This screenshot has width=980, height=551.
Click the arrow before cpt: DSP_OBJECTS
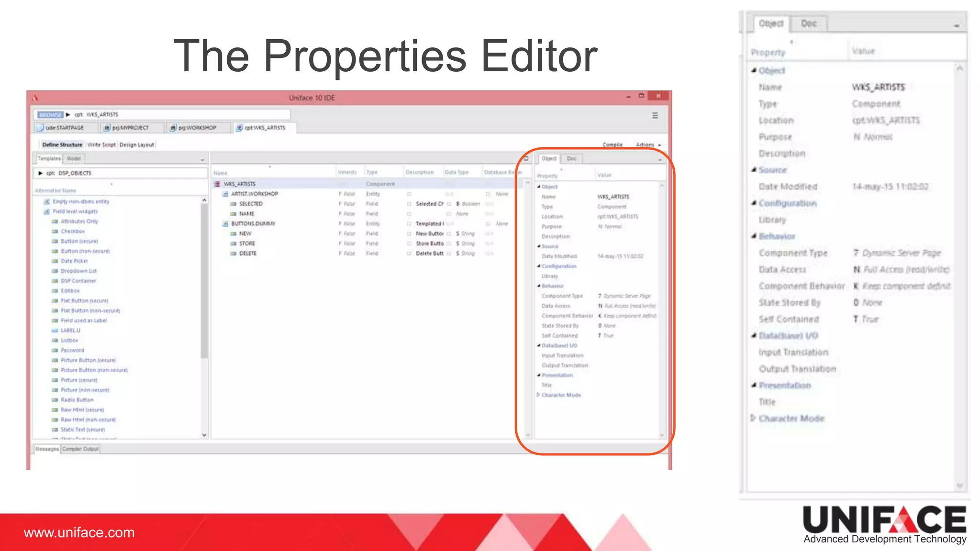tap(41, 173)
